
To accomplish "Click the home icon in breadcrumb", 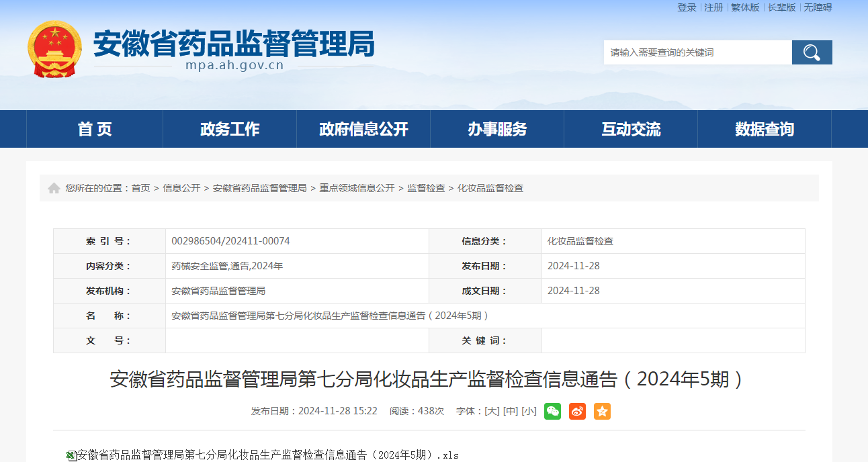I will 54,188.
